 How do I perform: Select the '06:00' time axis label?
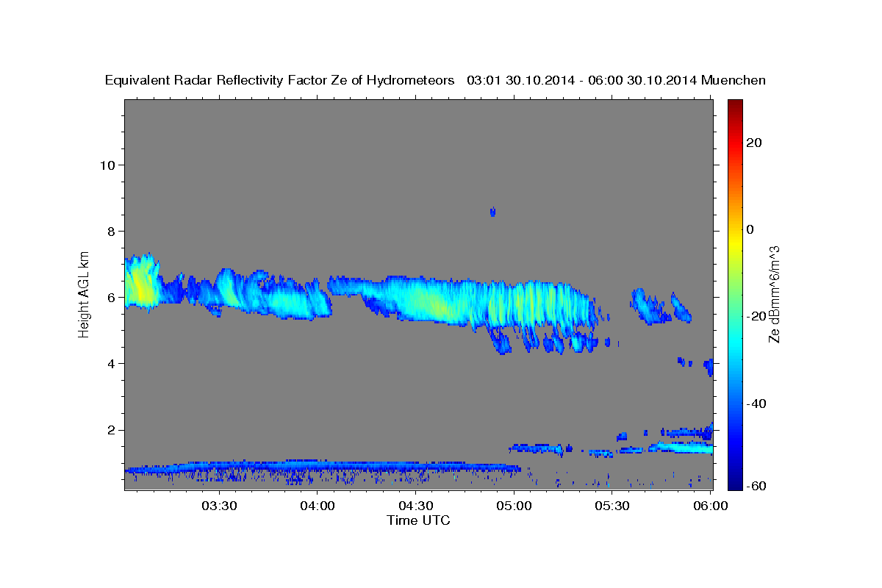click(710, 506)
